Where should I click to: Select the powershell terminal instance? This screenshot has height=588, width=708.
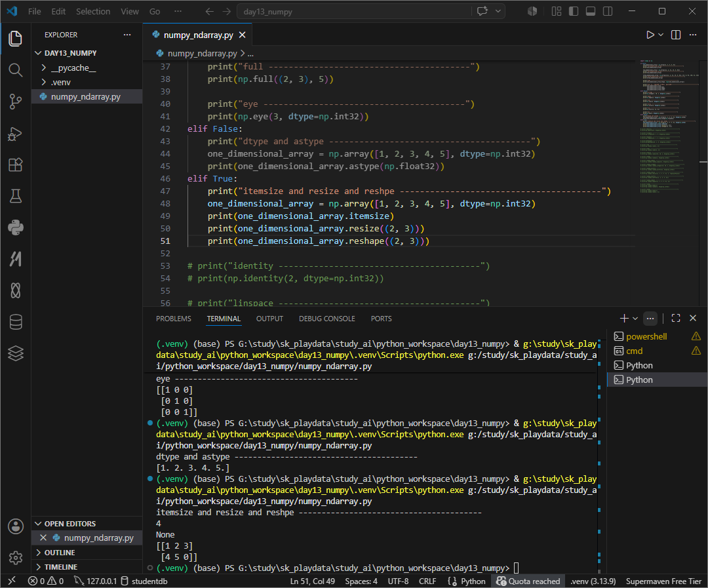pyautogui.click(x=658, y=336)
